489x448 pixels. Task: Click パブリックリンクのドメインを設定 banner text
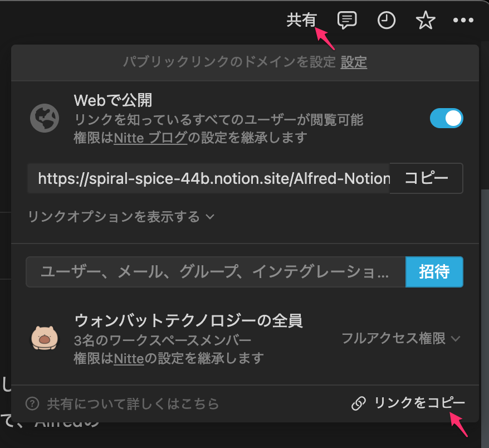point(229,62)
